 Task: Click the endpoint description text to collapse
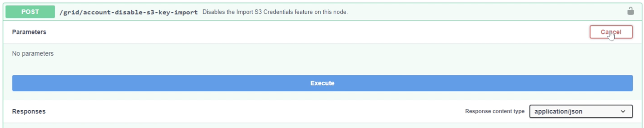(x=275, y=12)
